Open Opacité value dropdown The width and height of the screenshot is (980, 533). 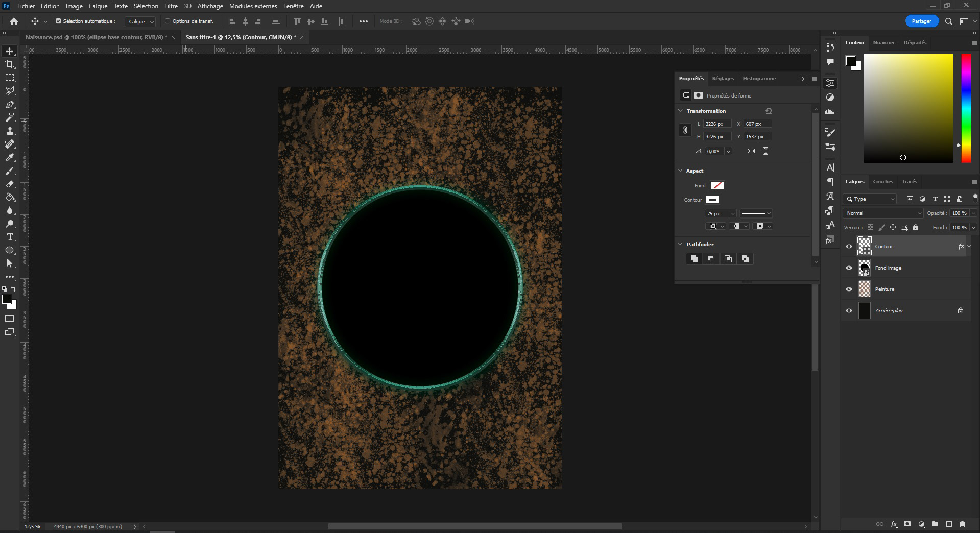click(x=973, y=213)
